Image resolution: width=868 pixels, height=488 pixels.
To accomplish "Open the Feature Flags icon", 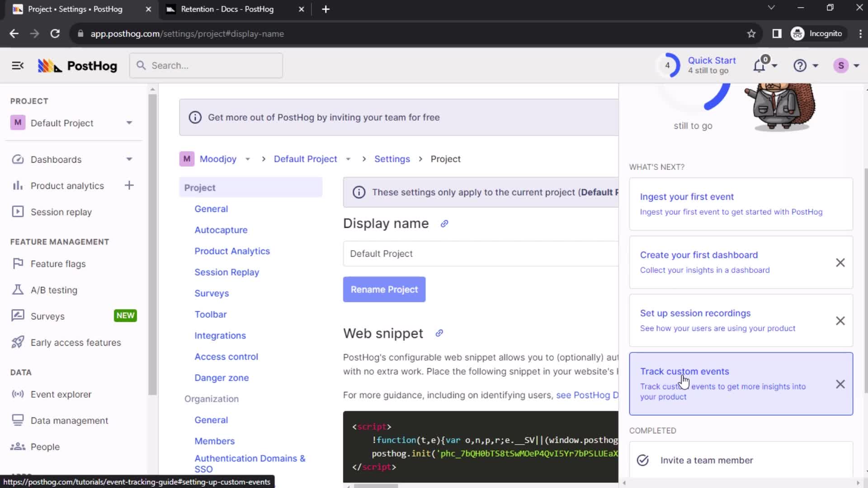I will [17, 263].
